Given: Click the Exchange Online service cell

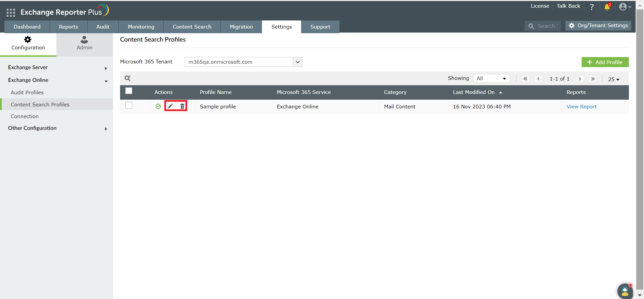Looking at the screenshot, I should (x=298, y=107).
